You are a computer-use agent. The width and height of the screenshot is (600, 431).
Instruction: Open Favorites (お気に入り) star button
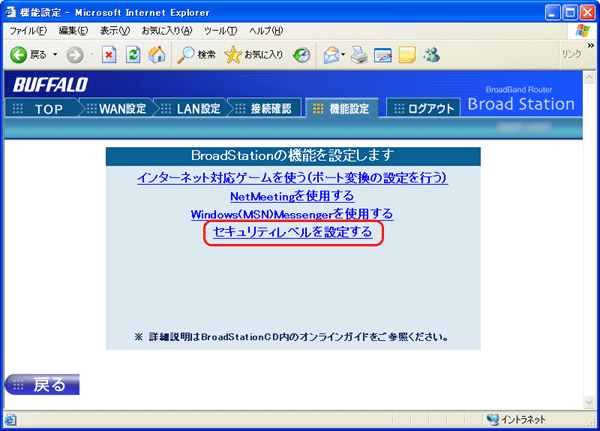click(x=253, y=54)
